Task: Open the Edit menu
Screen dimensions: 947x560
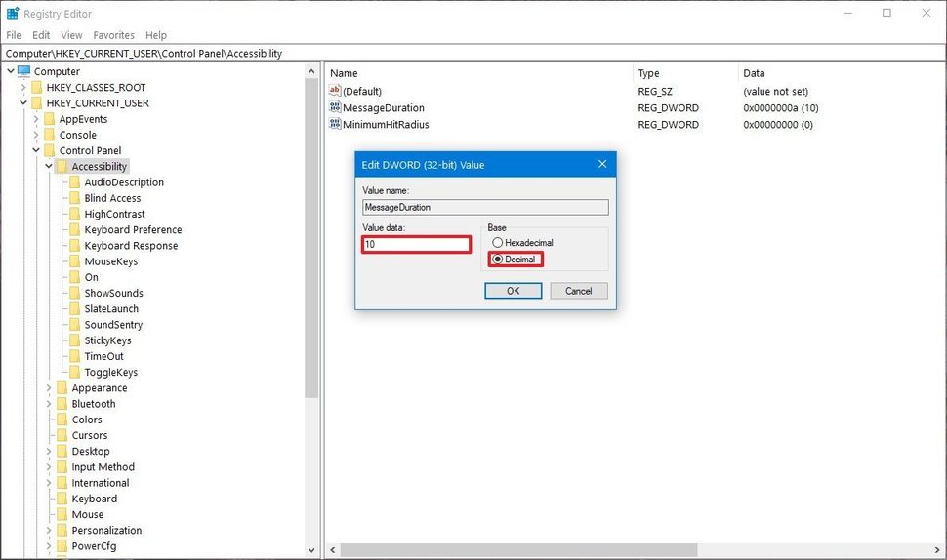Action: (41, 35)
